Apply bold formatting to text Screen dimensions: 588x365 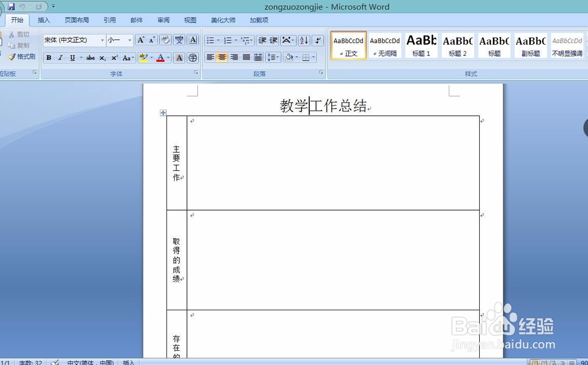(x=49, y=57)
